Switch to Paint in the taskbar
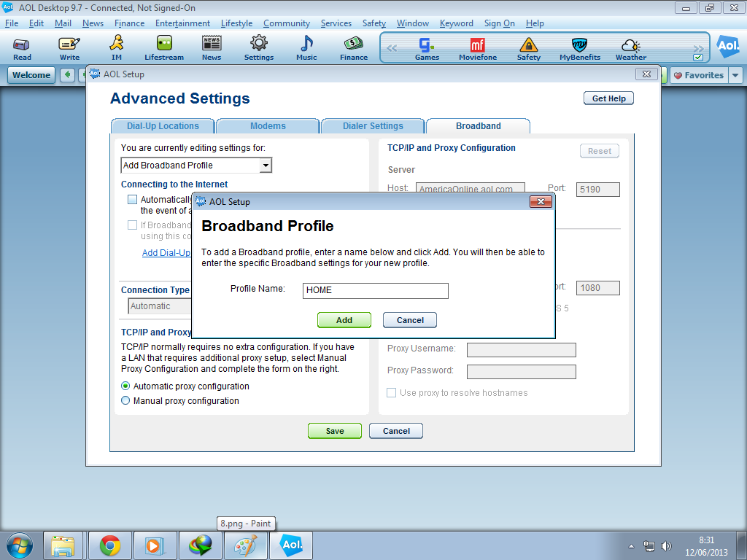Image resolution: width=747 pixels, height=560 pixels. pyautogui.click(x=246, y=545)
